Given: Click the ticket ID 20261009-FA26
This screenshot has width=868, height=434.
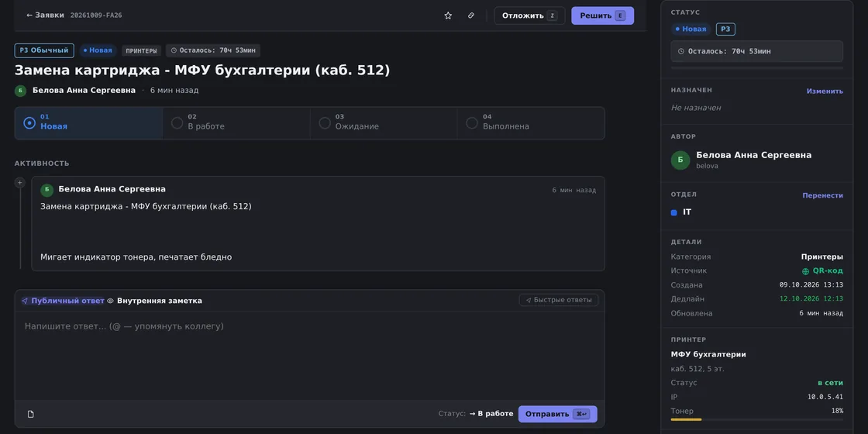Looking at the screenshot, I should tap(96, 15).
